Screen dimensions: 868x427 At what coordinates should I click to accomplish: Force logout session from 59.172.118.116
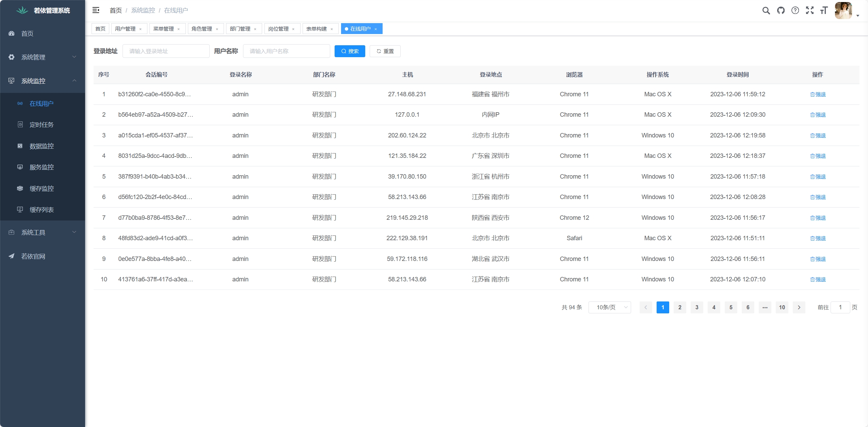tap(818, 259)
